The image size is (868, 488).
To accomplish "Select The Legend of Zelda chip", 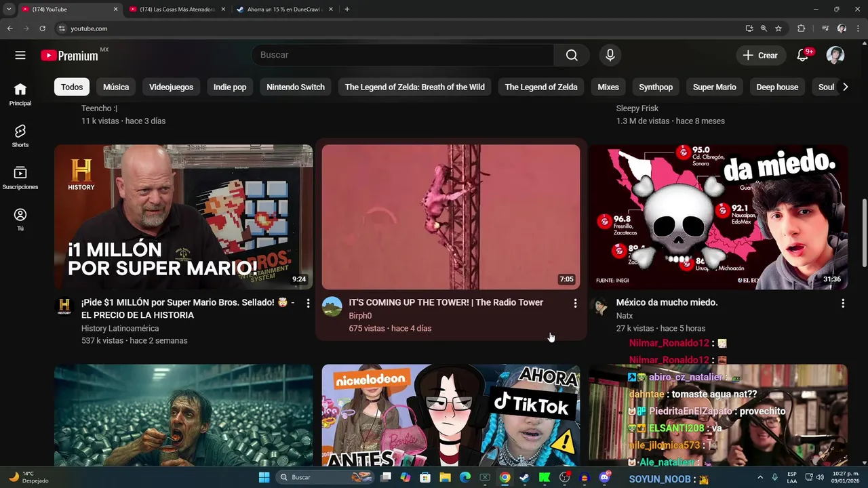I will [541, 87].
